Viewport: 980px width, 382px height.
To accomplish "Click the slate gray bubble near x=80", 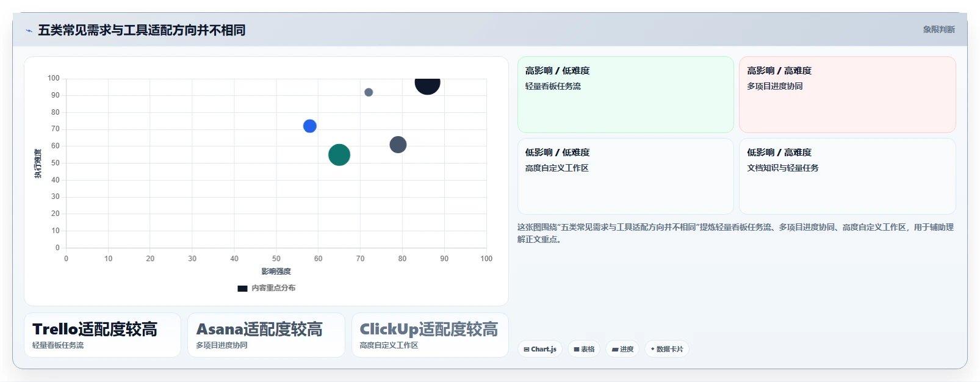I will tap(398, 145).
